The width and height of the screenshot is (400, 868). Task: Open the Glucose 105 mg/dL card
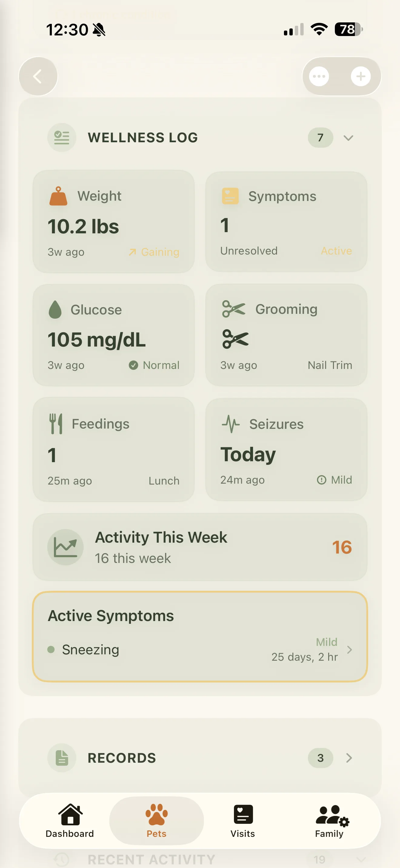114,335
